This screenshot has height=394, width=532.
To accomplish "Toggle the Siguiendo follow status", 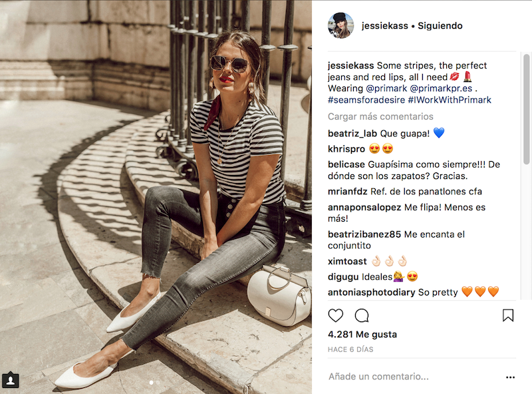I will point(440,26).
